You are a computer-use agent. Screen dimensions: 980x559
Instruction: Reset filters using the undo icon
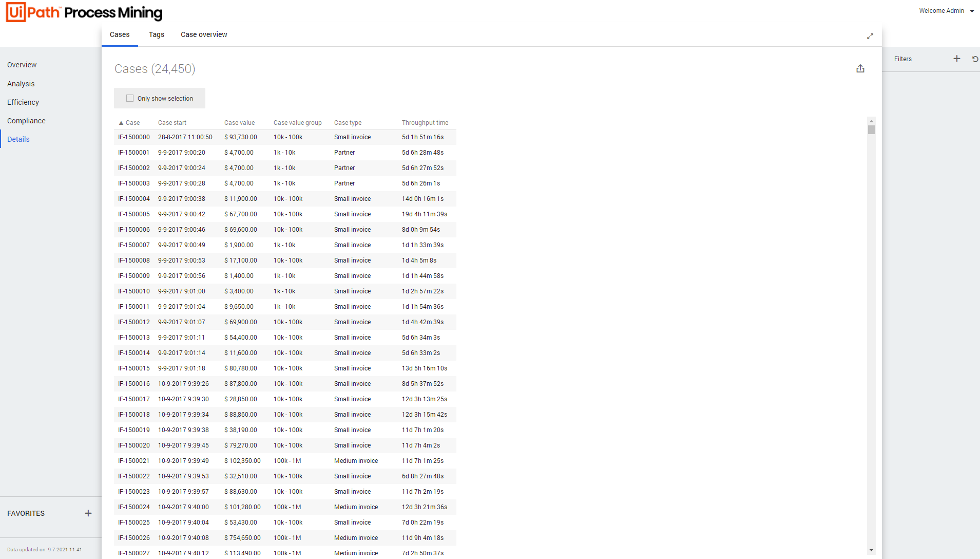tap(975, 59)
